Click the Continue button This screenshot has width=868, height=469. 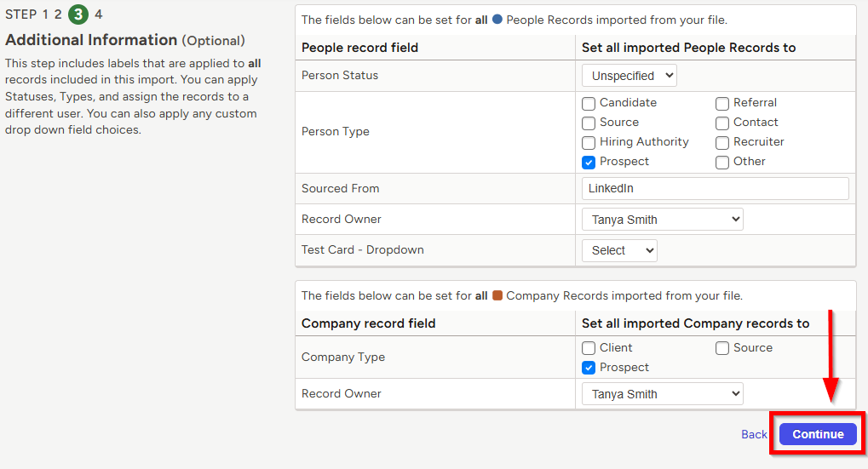(818, 434)
